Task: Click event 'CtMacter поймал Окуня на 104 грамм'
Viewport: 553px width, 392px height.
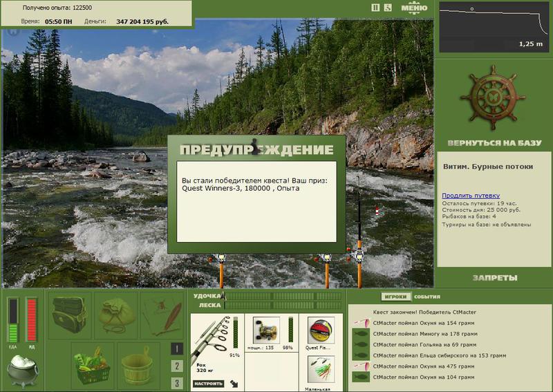Action: [424, 377]
